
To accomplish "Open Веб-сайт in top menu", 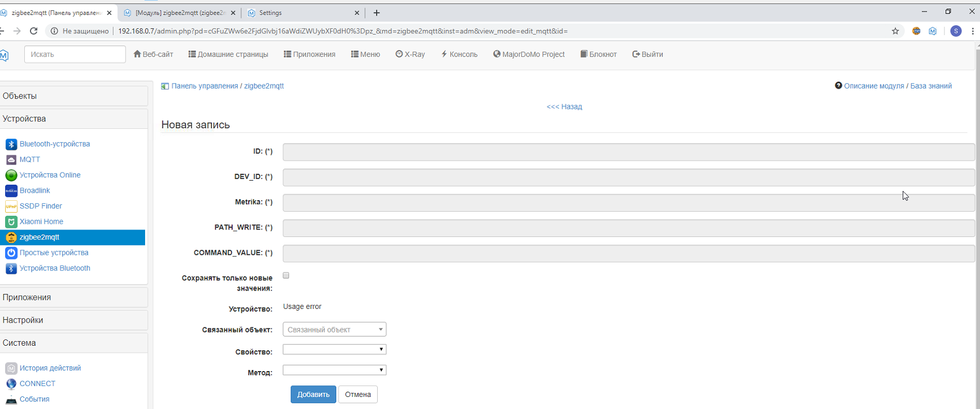I will [x=153, y=54].
